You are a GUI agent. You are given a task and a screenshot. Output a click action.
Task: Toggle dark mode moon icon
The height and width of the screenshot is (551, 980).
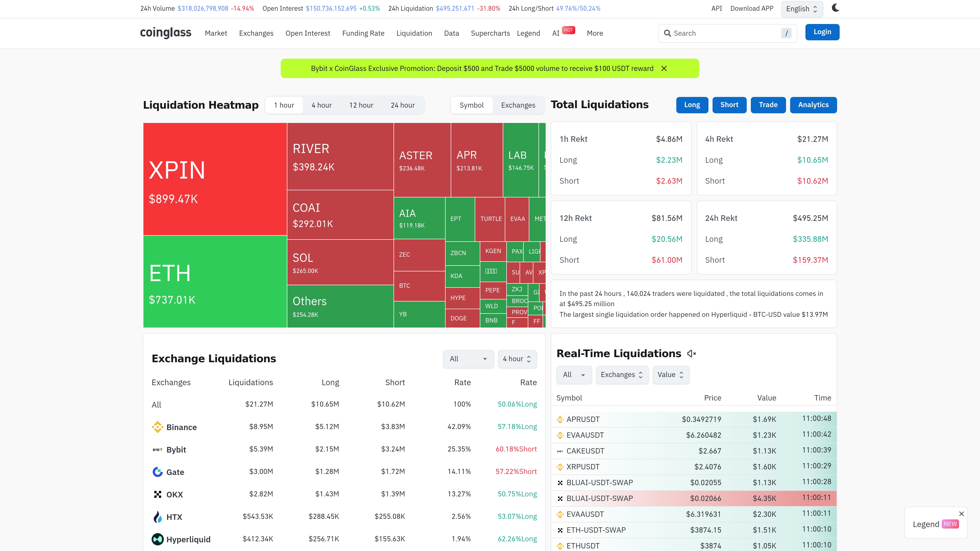(836, 8)
